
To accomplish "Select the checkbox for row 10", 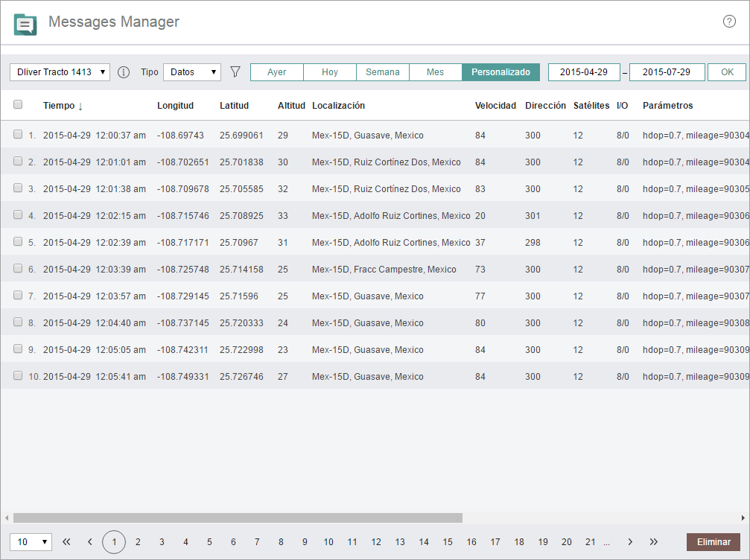I will pyautogui.click(x=18, y=376).
